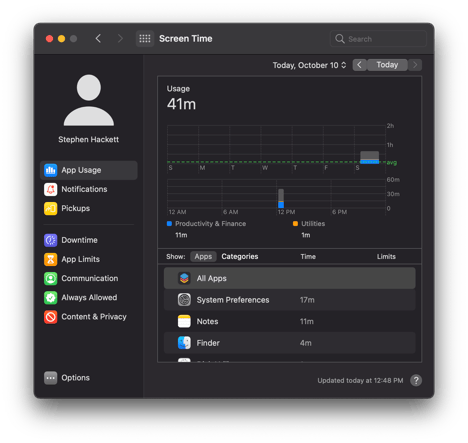The height and width of the screenshot is (443, 468).
Task: Go to the next day arrow
Action: (x=415, y=65)
